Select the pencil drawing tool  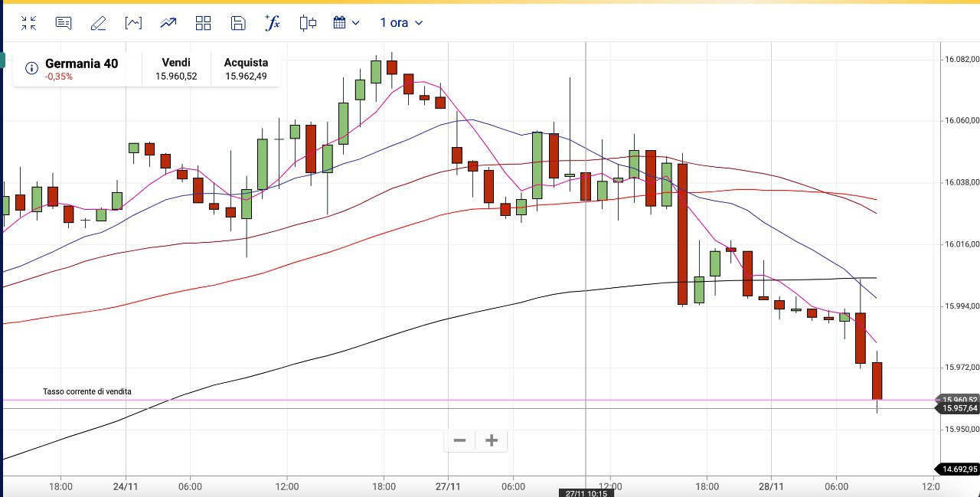coord(98,23)
